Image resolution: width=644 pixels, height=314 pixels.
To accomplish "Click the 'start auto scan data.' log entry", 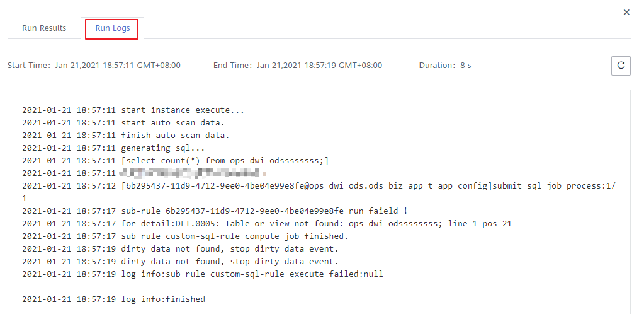I will 123,123.
